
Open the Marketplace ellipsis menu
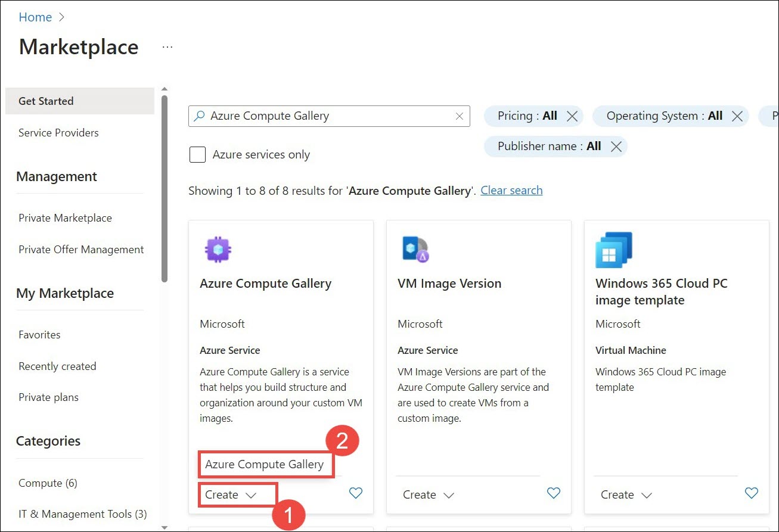click(167, 47)
